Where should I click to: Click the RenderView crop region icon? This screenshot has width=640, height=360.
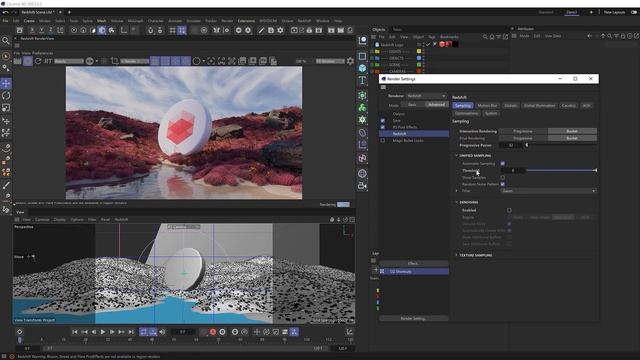[115, 61]
